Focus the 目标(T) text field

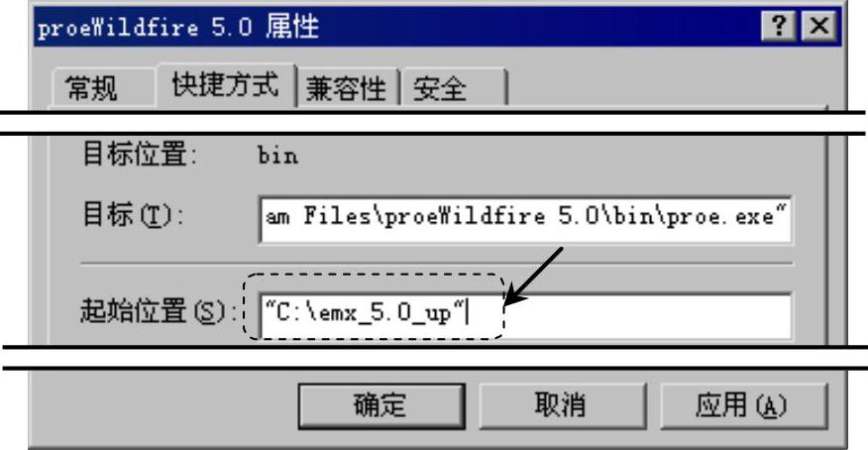(525, 219)
